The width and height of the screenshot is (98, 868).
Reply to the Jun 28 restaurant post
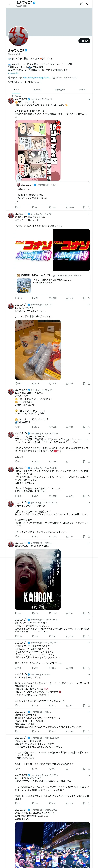coord(16,384)
